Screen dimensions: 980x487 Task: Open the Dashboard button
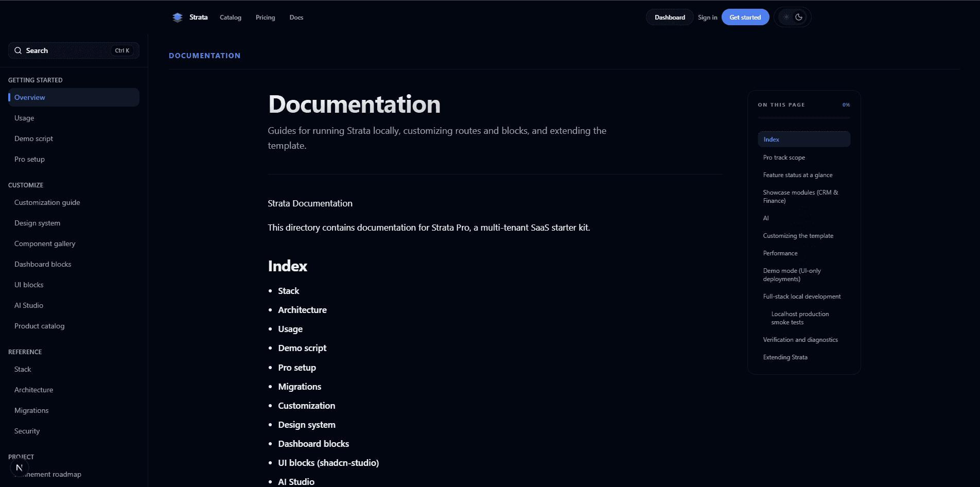coord(670,17)
